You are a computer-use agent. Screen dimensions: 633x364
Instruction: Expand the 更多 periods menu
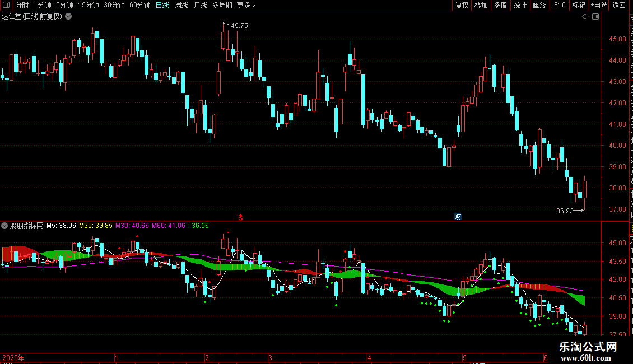246,5
